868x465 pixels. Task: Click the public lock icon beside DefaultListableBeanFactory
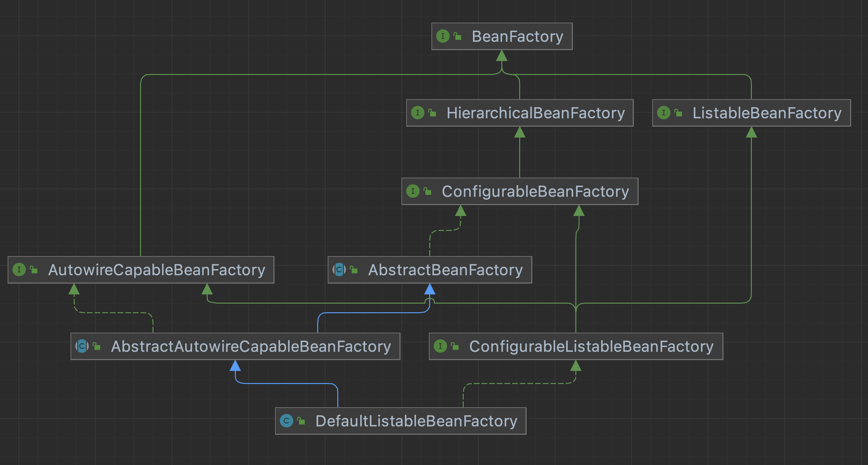(x=301, y=421)
